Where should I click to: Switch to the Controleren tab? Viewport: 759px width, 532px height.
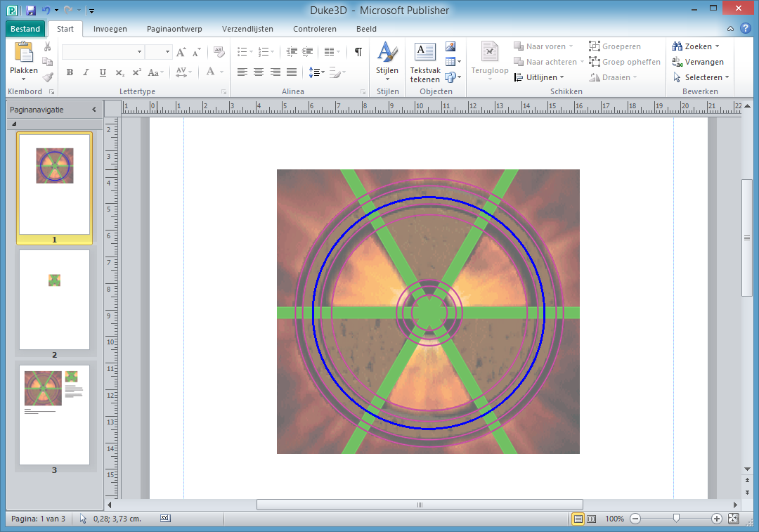[x=315, y=29]
